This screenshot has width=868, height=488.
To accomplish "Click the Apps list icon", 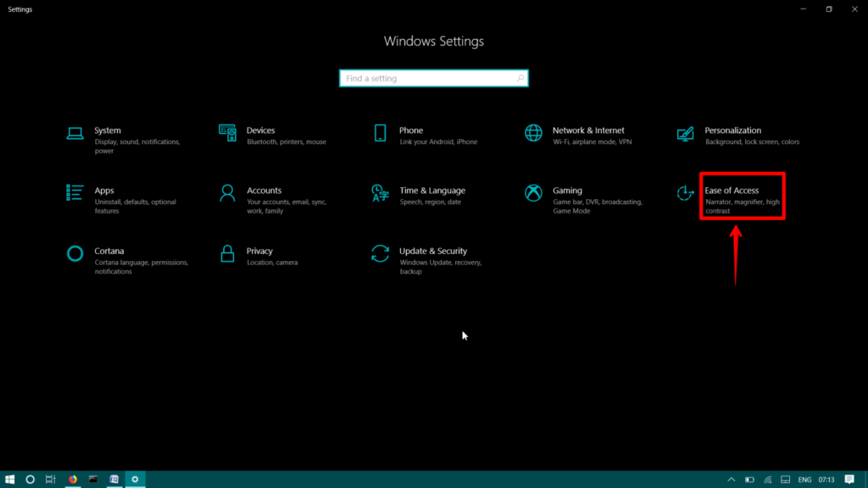I will tap(75, 192).
